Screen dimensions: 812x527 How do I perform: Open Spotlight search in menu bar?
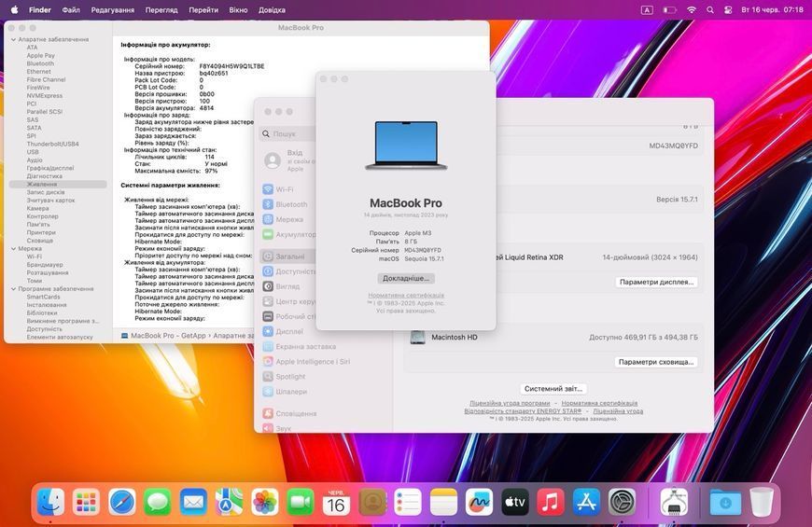tap(710, 10)
